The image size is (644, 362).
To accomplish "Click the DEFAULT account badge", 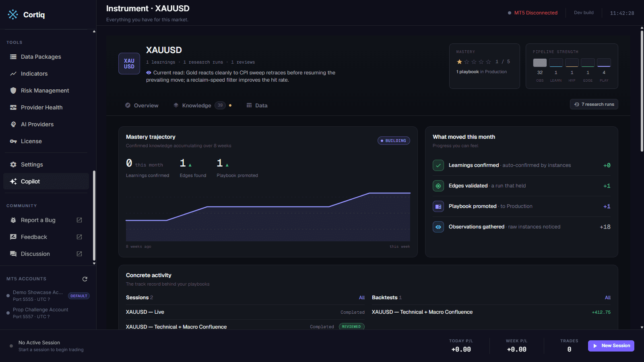I will coord(79,296).
